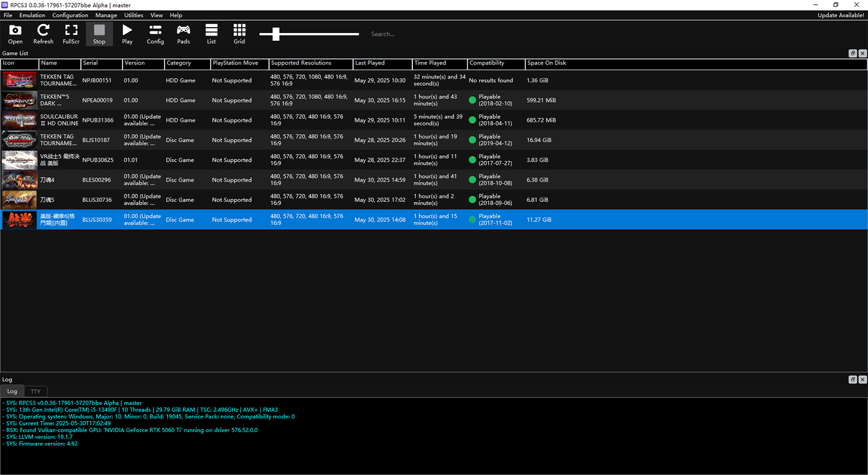This screenshot has height=475, width=868.
Task: Sort the list by Name column
Action: [60, 64]
